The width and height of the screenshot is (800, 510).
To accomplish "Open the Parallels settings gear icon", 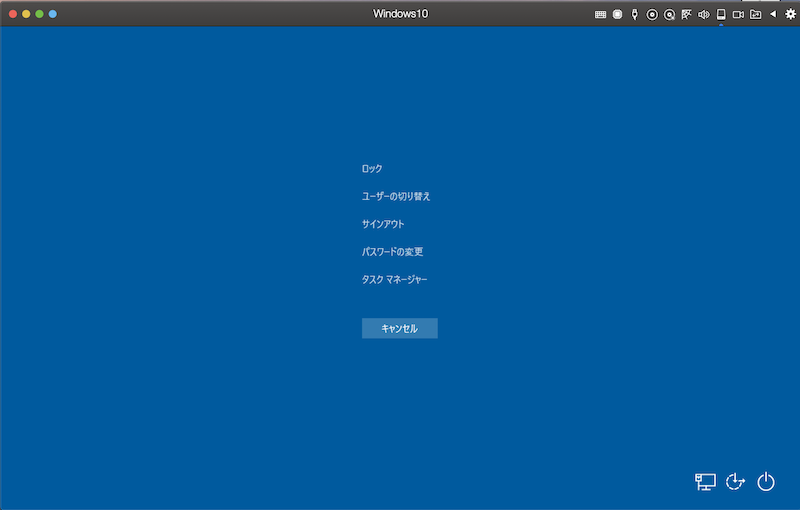I will (x=790, y=14).
